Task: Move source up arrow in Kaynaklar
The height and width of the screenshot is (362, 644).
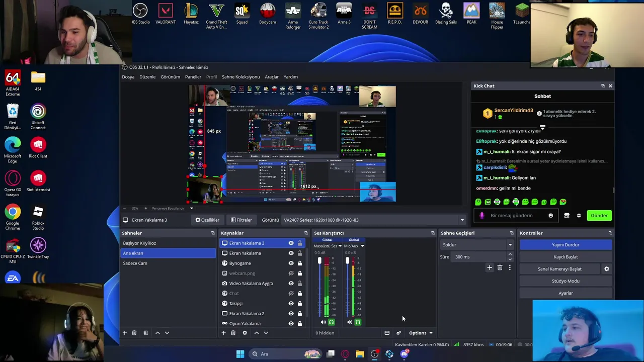Action: pos(257,333)
